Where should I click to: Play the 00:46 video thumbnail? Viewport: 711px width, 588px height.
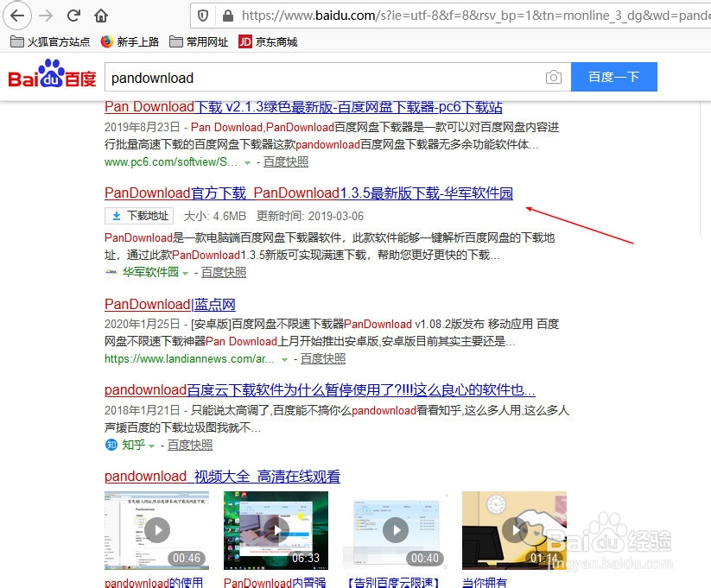point(157,530)
